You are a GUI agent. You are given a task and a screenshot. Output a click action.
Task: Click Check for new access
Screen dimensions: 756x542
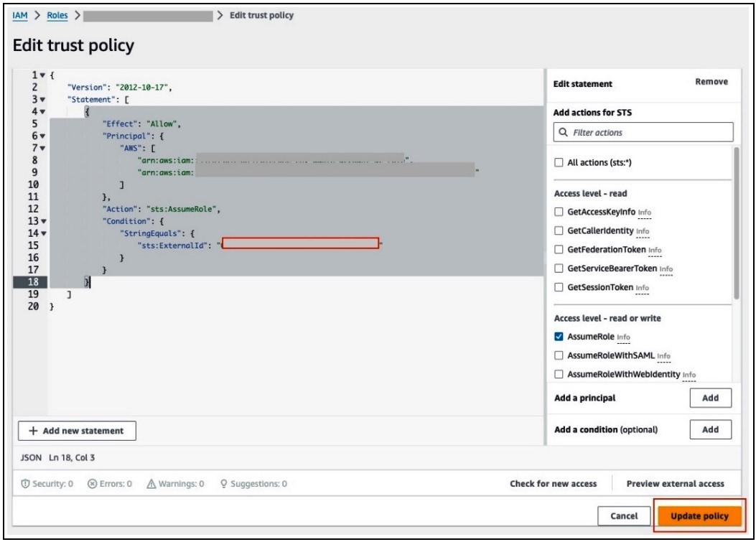[x=553, y=483]
